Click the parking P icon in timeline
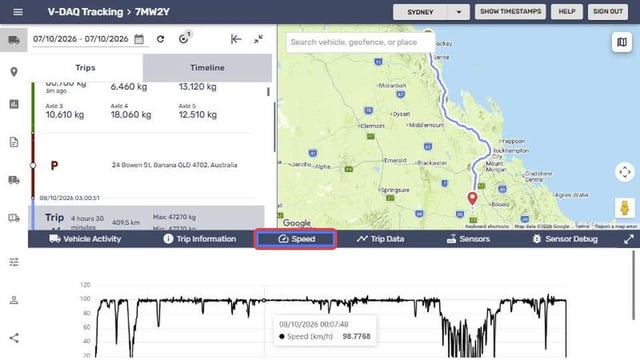Image resolution: width=640 pixels, height=360 pixels. [x=54, y=165]
